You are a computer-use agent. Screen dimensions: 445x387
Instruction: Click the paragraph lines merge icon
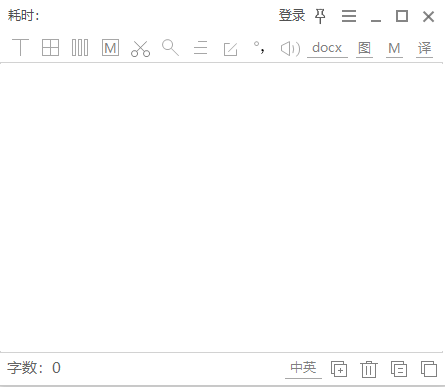(x=200, y=48)
